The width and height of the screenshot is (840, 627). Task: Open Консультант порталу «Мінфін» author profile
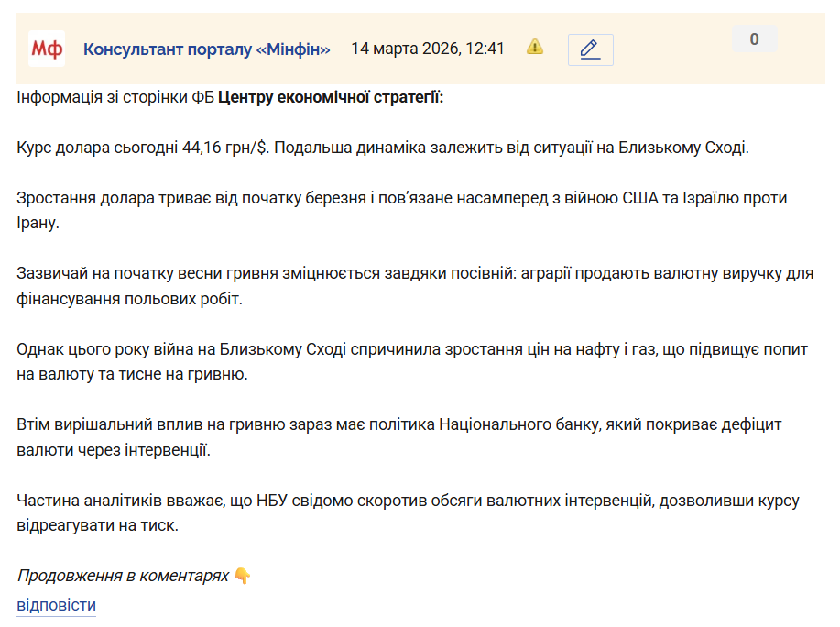tap(206, 49)
